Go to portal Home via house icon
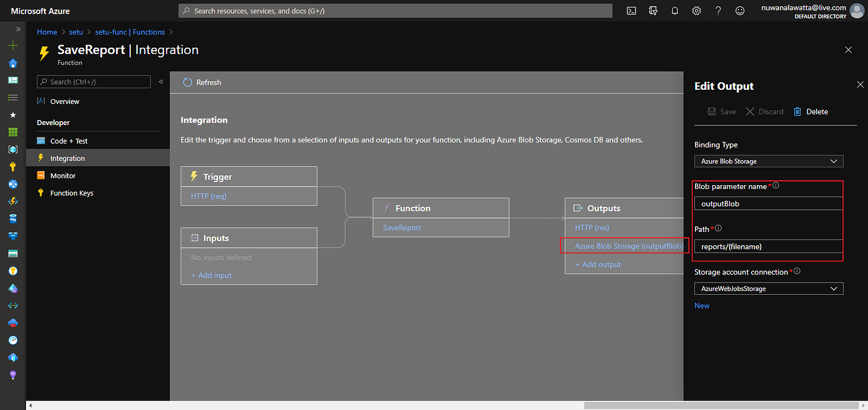868x410 pixels. click(13, 63)
